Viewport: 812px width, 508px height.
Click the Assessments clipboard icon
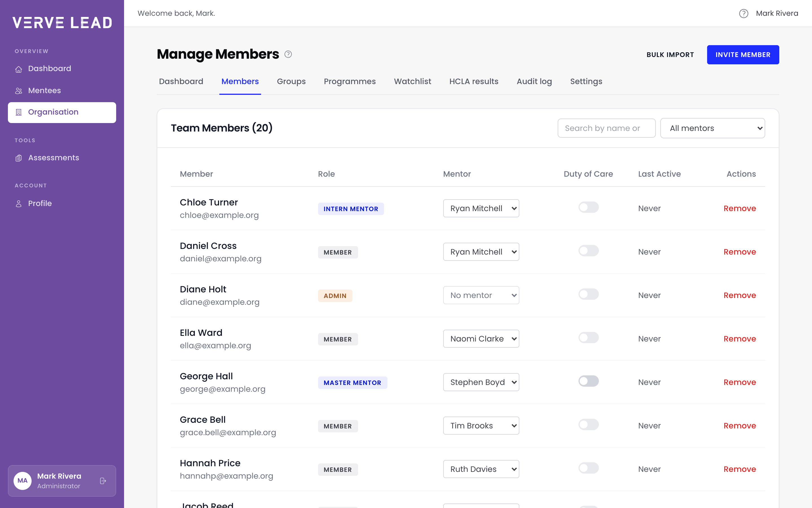pos(19,158)
